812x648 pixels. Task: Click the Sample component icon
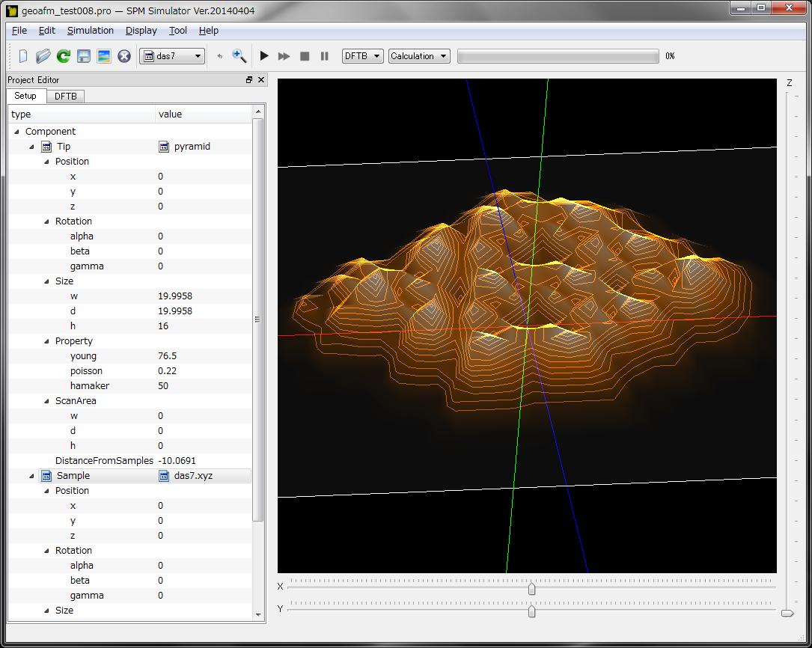point(46,476)
